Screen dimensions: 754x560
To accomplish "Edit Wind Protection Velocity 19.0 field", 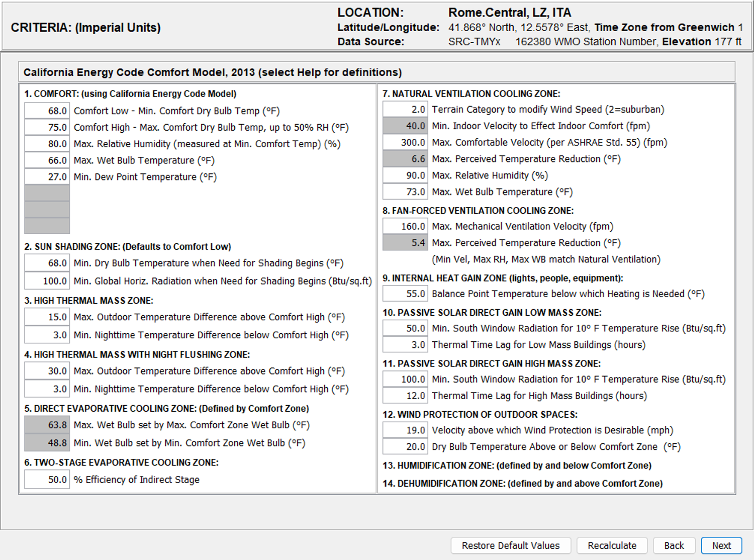I will [x=405, y=430].
